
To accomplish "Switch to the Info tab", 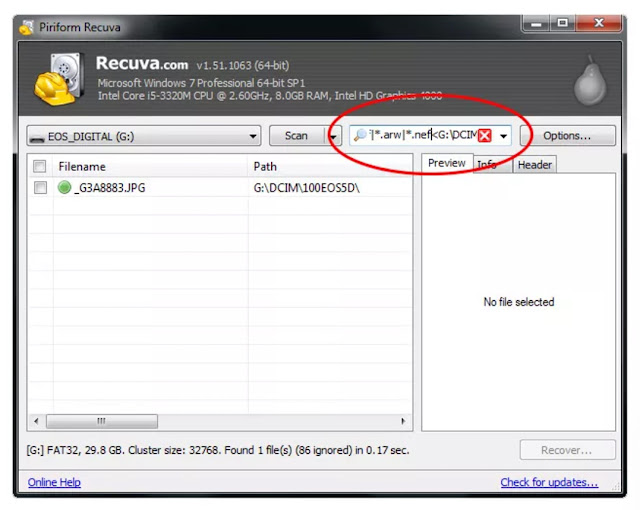I will [x=493, y=165].
